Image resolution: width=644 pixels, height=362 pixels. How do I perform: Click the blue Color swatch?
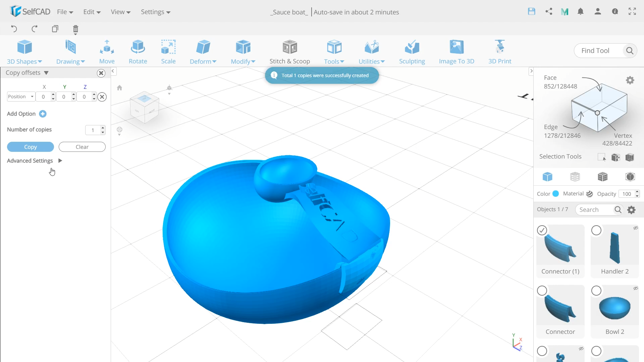click(x=556, y=193)
